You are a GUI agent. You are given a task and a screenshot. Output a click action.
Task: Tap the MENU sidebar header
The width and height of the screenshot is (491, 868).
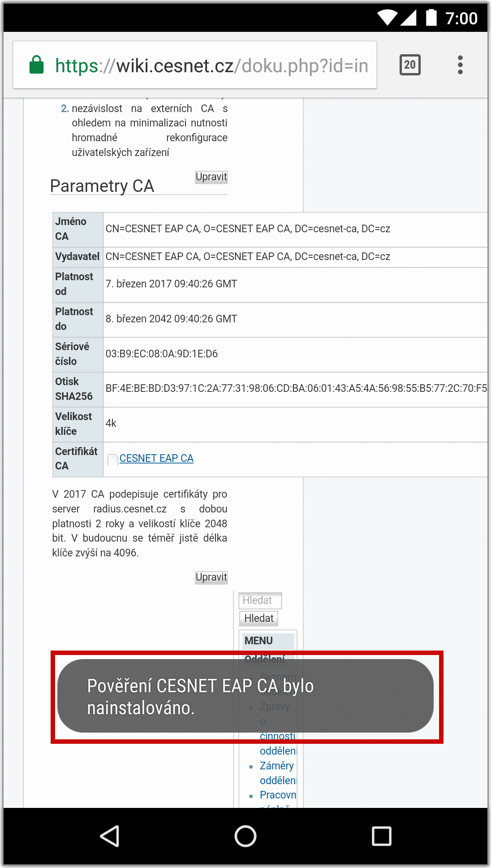pos(268,641)
